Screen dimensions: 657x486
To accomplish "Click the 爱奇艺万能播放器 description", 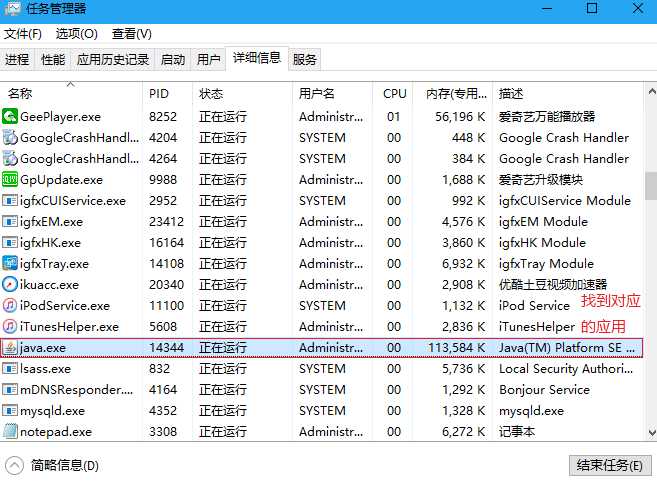I will pyautogui.click(x=547, y=116).
